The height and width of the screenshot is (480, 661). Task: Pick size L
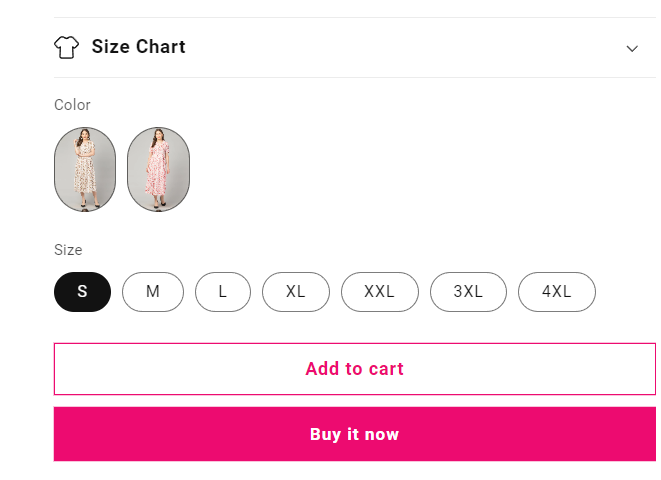[x=222, y=292]
